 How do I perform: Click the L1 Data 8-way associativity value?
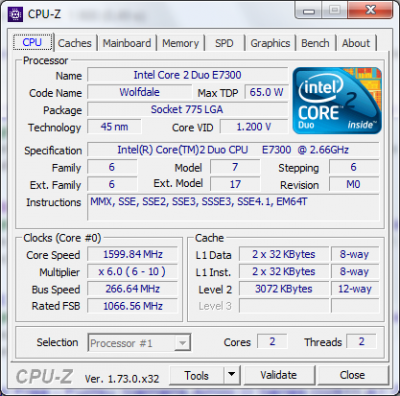click(355, 254)
